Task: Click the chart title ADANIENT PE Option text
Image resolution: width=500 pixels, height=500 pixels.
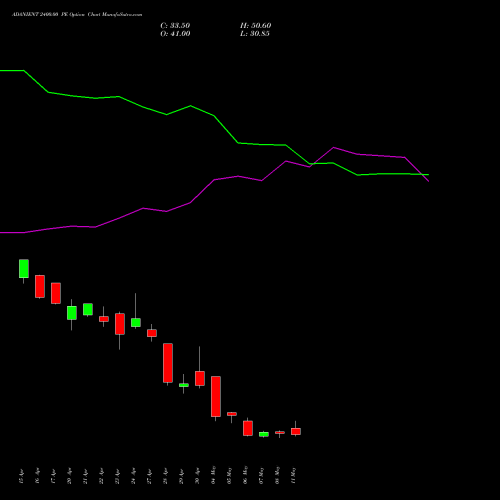Action: click(x=77, y=15)
